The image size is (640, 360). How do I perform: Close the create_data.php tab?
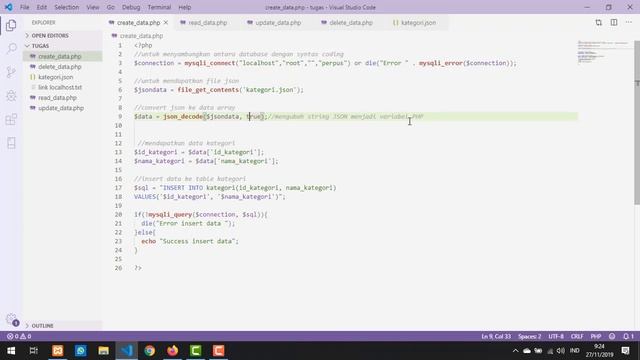pos(166,23)
